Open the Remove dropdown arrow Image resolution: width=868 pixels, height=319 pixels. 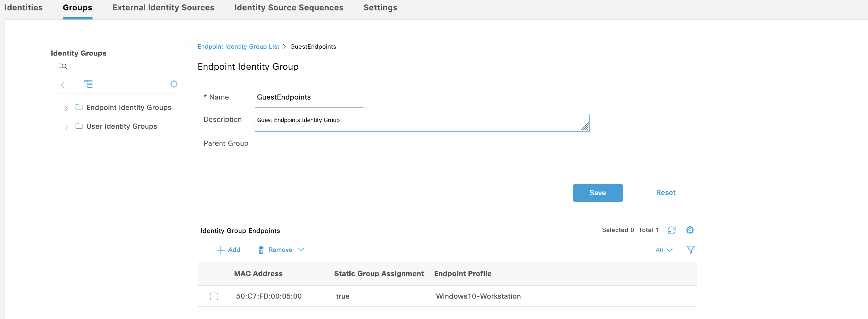tap(301, 250)
